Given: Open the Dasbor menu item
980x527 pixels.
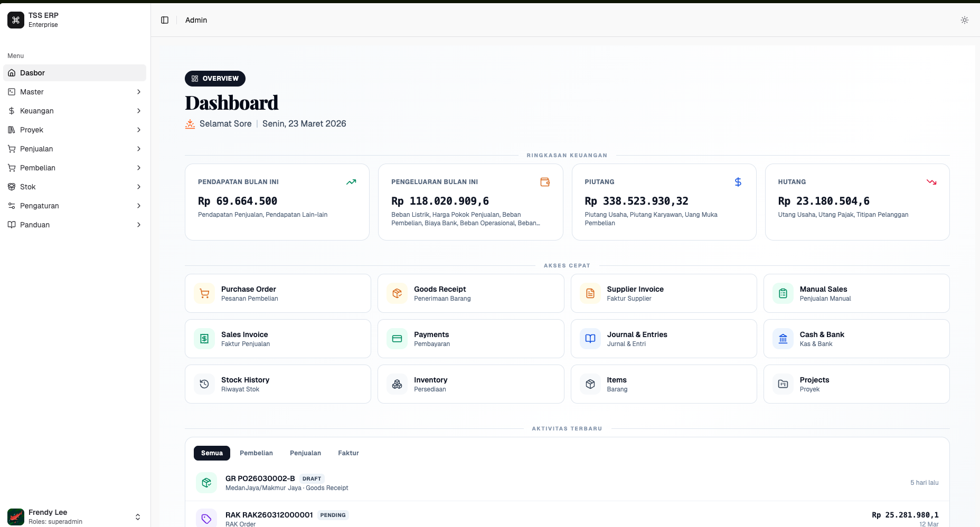Looking at the screenshot, I should click(74, 73).
